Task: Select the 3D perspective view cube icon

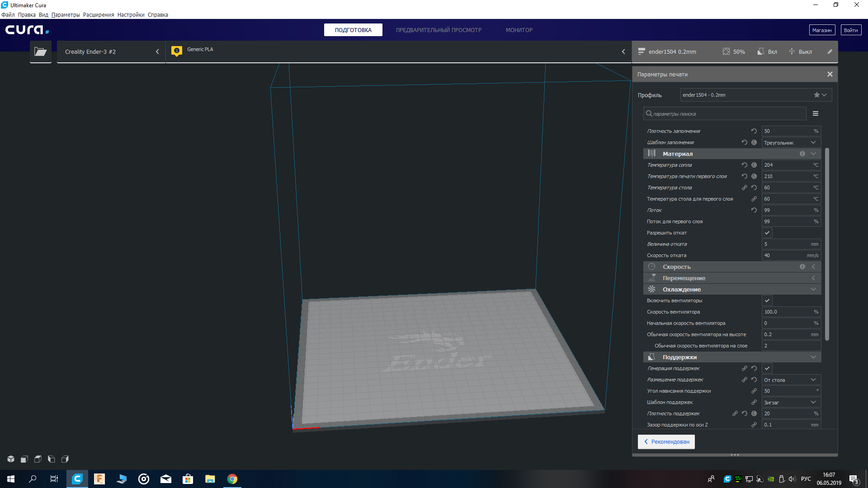Action: pyautogui.click(x=11, y=459)
